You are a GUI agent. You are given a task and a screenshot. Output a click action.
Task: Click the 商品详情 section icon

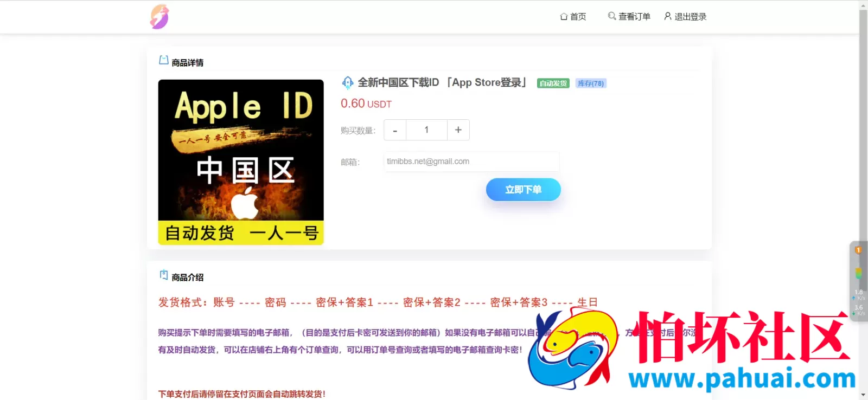pyautogui.click(x=163, y=60)
